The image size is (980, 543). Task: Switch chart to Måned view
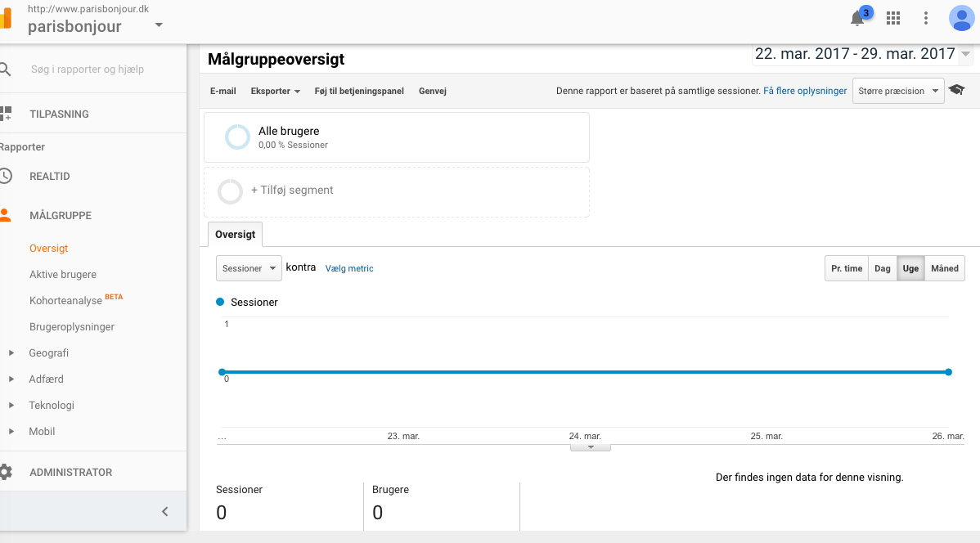pyautogui.click(x=944, y=268)
